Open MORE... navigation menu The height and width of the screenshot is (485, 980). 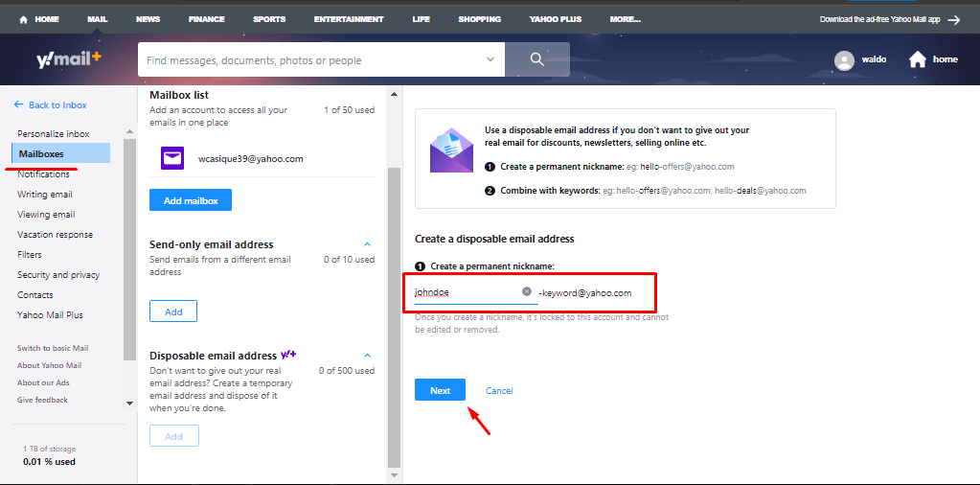point(625,19)
